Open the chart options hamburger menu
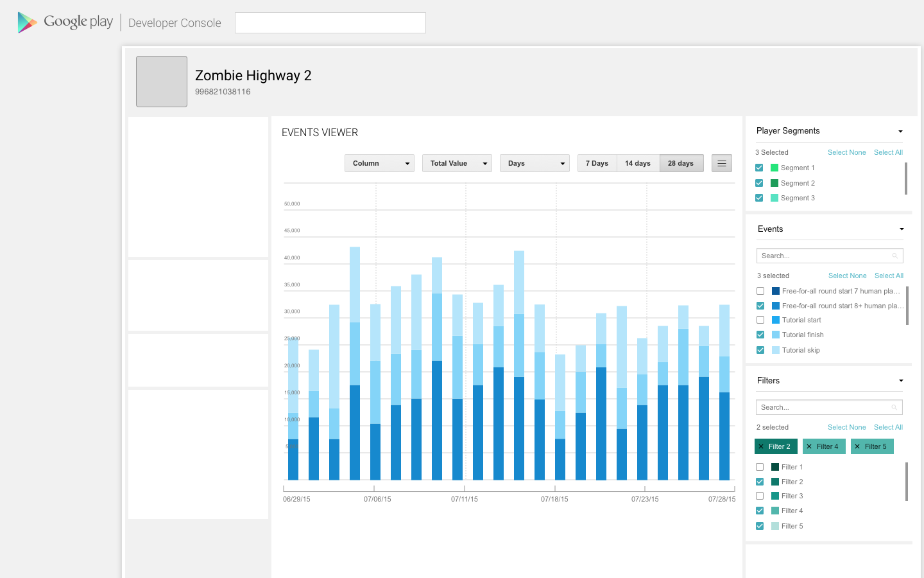The width and height of the screenshot is (924, 578). [x=722, y=164]
